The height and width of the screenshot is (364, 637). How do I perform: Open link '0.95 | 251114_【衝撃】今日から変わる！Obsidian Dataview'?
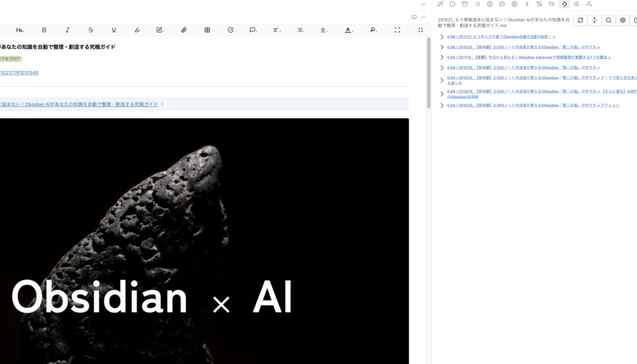529,57
